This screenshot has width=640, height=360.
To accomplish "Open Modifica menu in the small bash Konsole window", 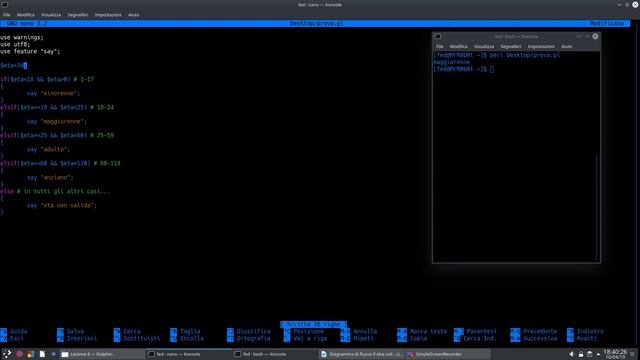I will pyautogui.click(x=459, y=47).
